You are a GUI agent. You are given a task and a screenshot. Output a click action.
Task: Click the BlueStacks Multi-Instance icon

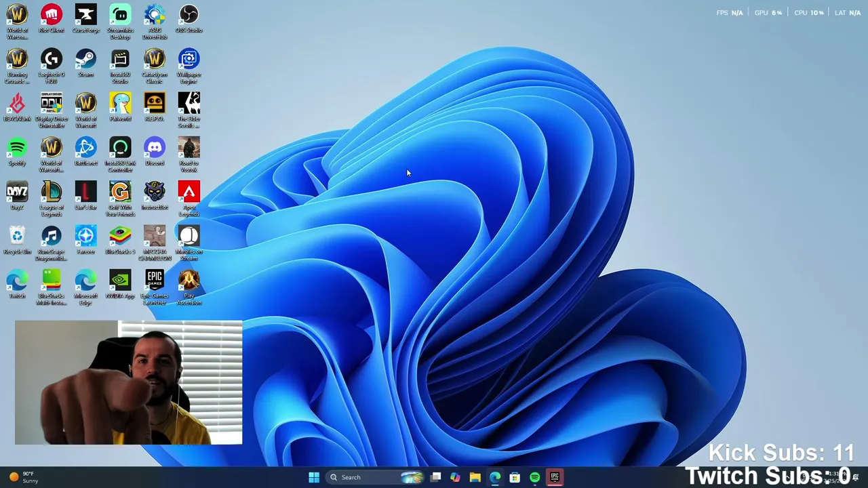click(52, 287)
